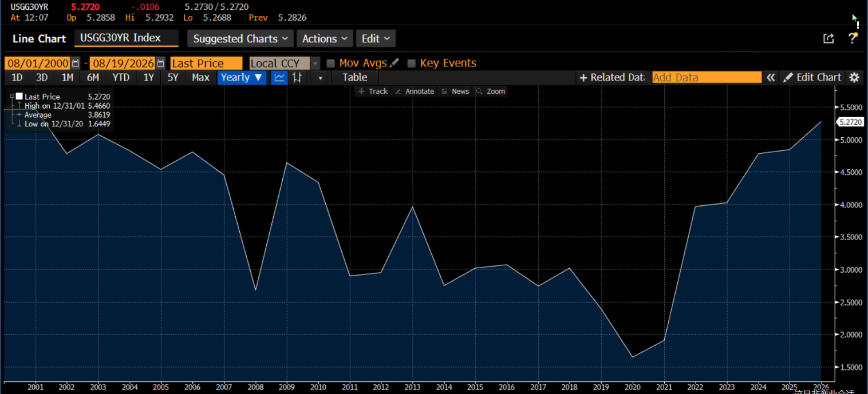Collapse panel with double left arrows
Screen dimensions: 868x394
pos(771,78)
